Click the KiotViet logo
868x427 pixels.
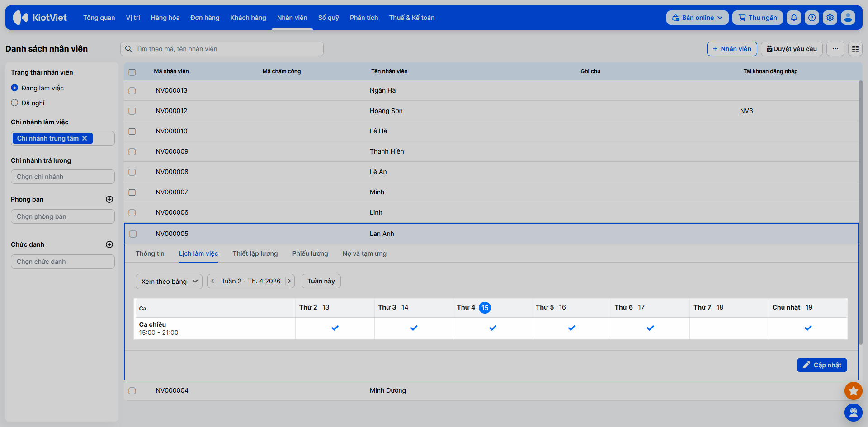click(x=40, y=18)
